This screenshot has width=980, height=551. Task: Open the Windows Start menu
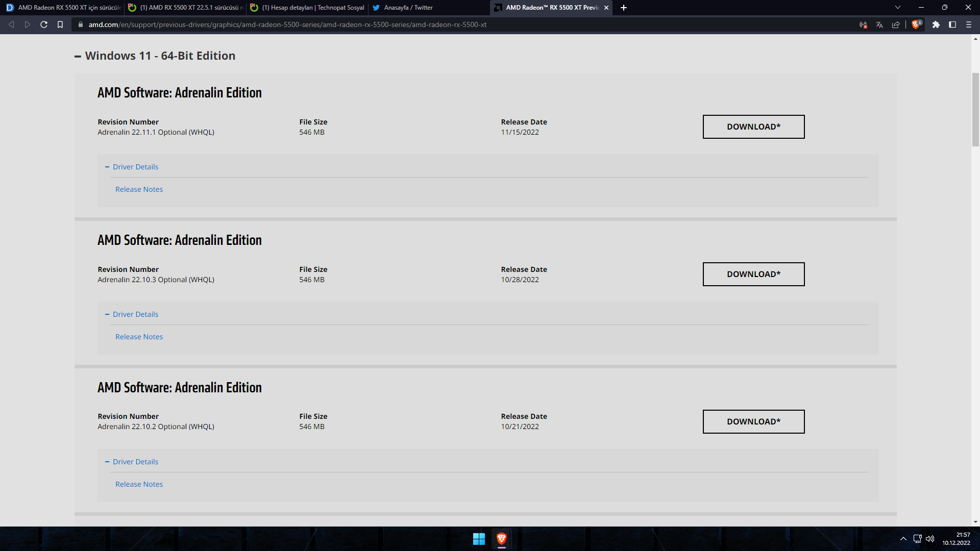point(479,539)
